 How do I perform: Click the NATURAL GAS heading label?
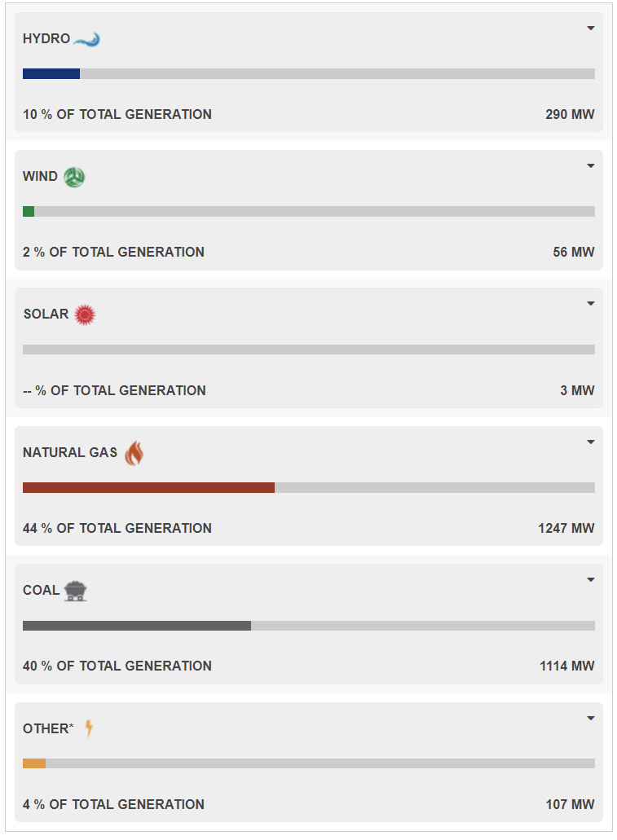(x=70, y=453)
